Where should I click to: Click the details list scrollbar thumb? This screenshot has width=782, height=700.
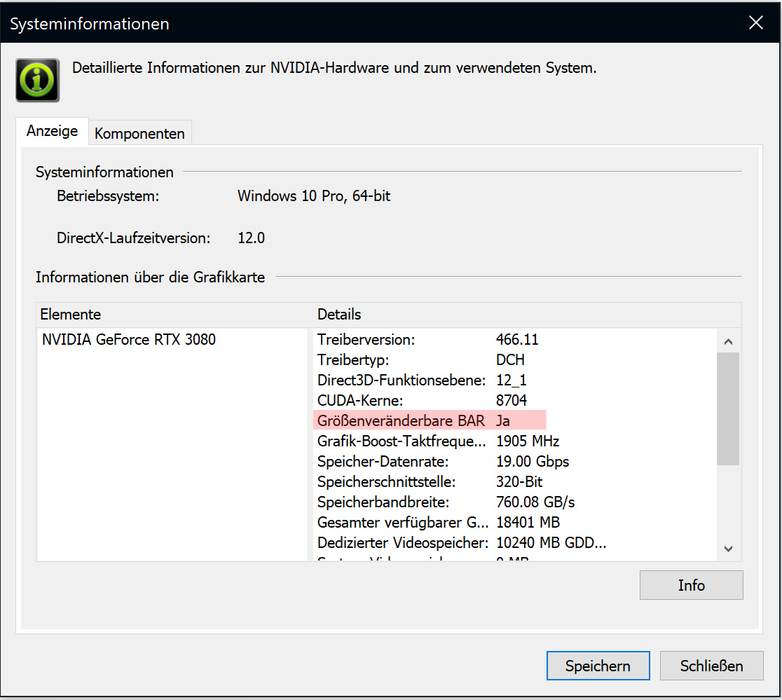(728, 409)
